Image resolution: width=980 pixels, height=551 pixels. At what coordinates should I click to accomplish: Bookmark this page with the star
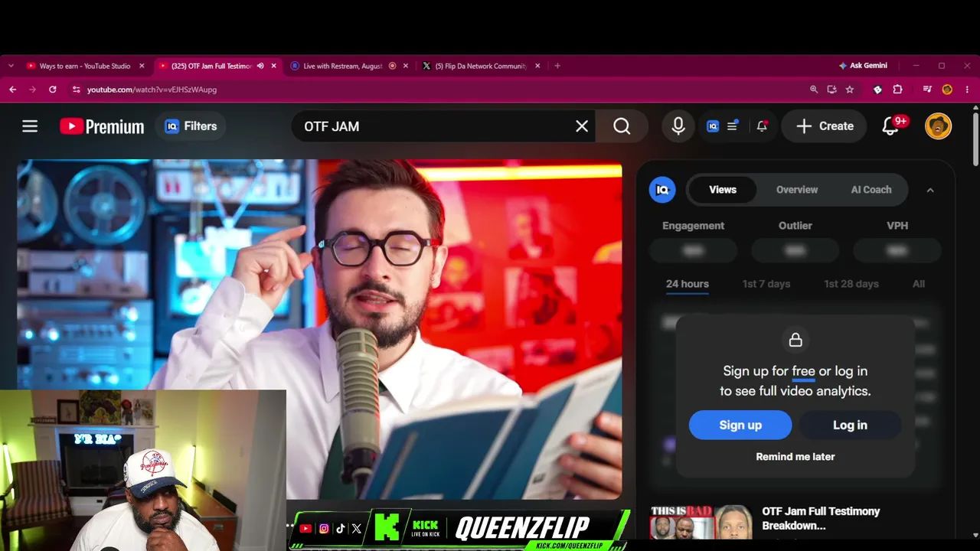click(x=850, y=90)
